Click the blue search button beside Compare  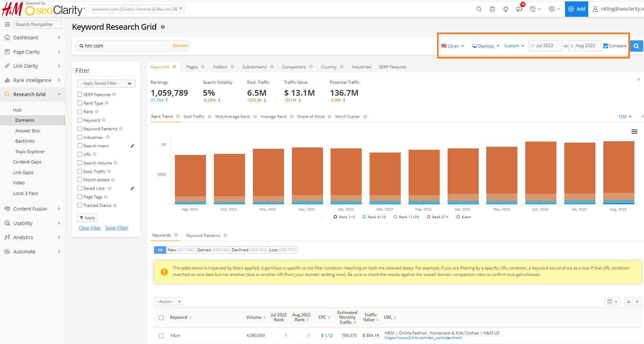[636, 46]
